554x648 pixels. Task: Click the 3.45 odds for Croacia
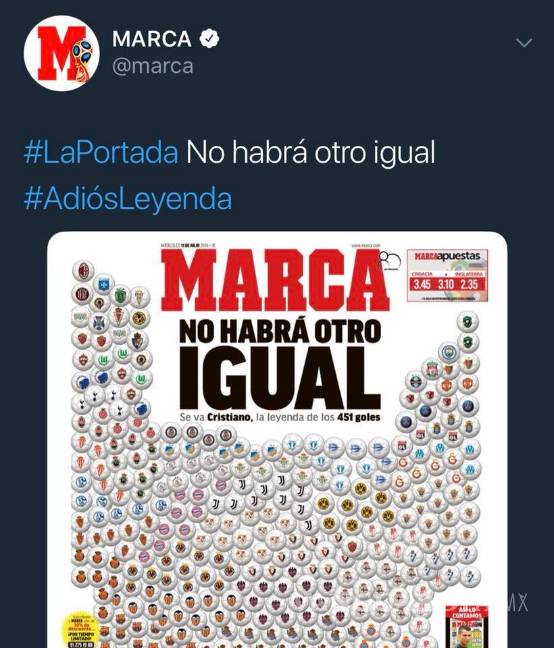422,285
